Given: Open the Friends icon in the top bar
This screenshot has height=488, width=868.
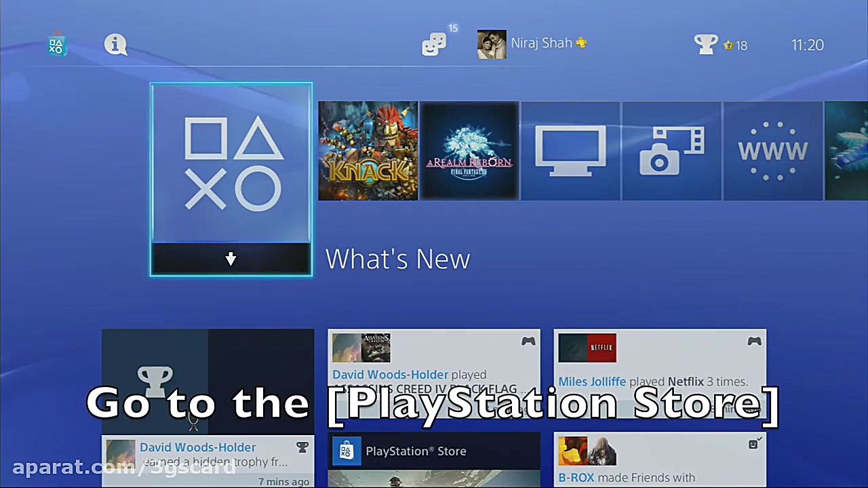Looking at the screenshot, I should point(434,45).
